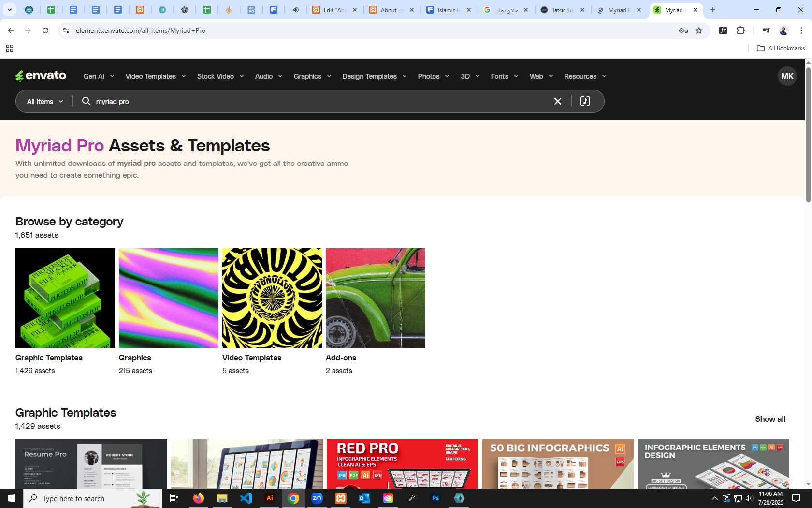Open 50 Big Infographics card
Viewport: 812px width, 508px height.
[x=558, y=464]
